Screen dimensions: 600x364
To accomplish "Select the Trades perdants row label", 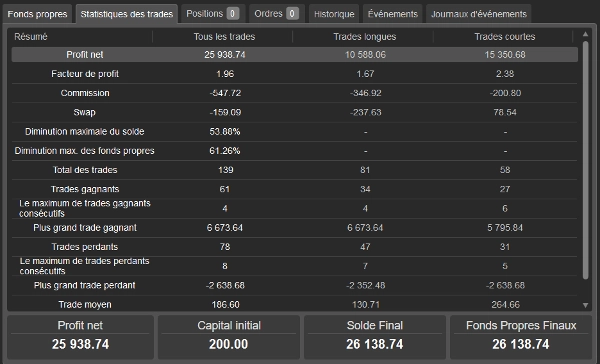I will tap(85, 247).
